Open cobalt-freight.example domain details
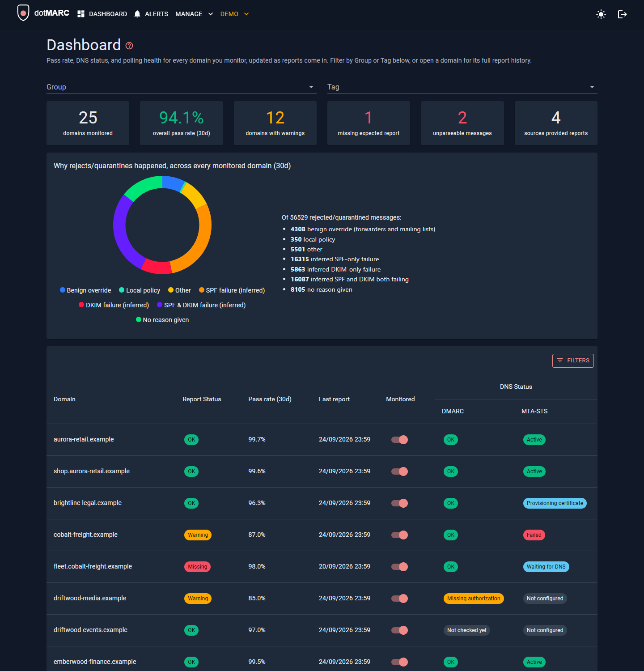This screenshot has width=644, height=671. [x=85, y=535]
